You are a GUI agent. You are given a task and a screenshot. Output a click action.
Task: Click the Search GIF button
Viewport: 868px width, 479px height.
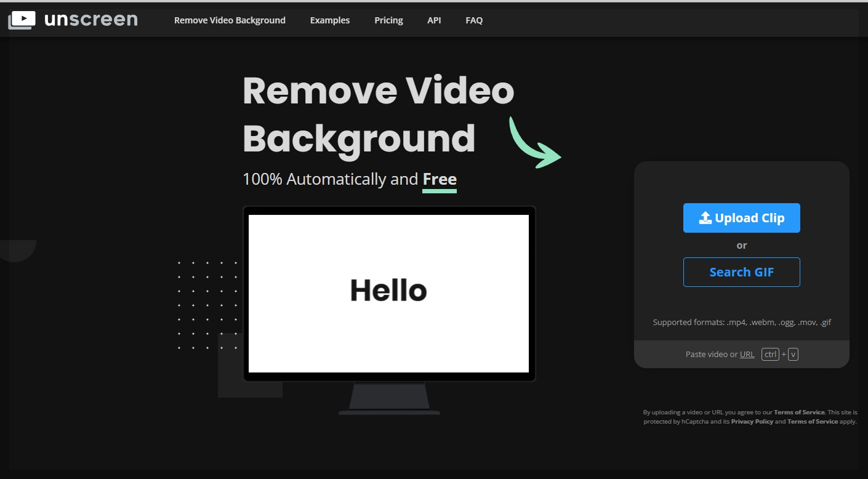pos(741,272)
